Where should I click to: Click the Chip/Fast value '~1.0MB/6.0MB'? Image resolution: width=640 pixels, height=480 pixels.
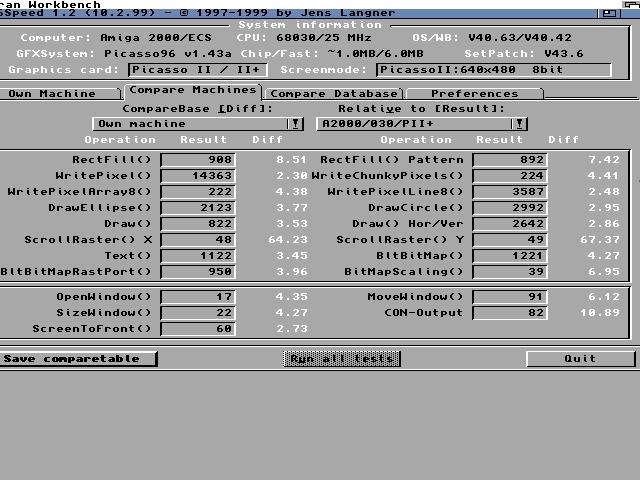click(376, 53)
